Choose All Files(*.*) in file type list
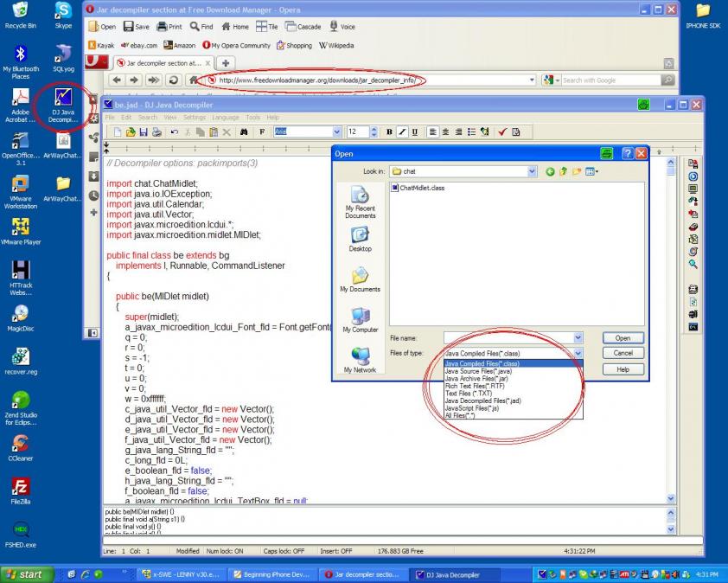Screen dimensions: 728x583 [460, 415]
